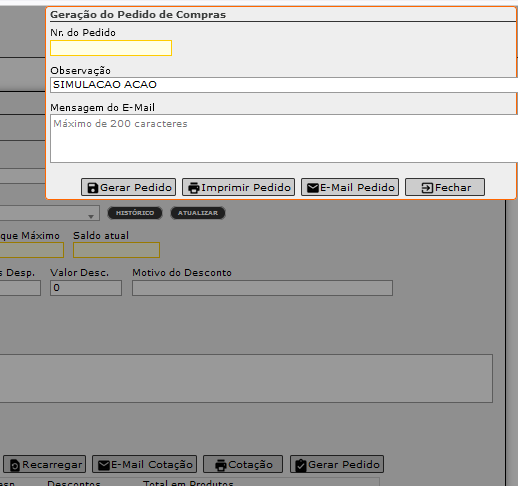Select the Valor Desc. input
Screen dimensions: 518x486
click(86, 288)
